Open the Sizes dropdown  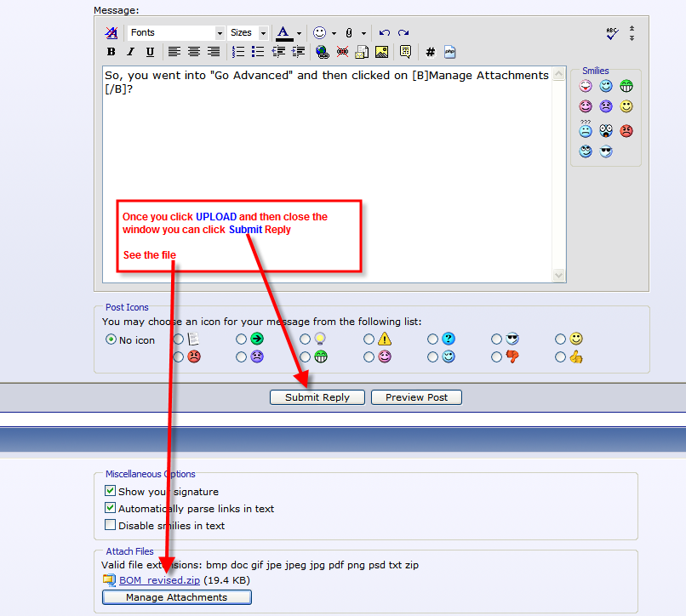point(247,32)
